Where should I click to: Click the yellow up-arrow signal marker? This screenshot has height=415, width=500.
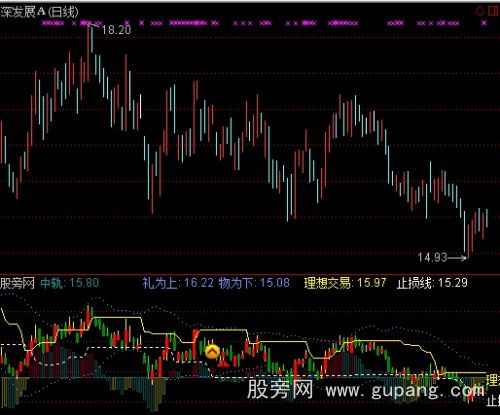[x=212, y=352]
